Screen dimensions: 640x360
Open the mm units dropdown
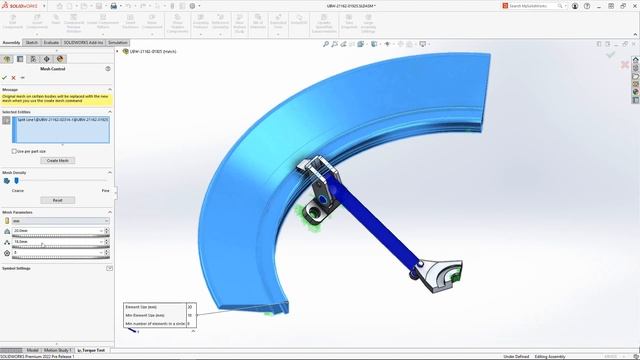point(60,221)
